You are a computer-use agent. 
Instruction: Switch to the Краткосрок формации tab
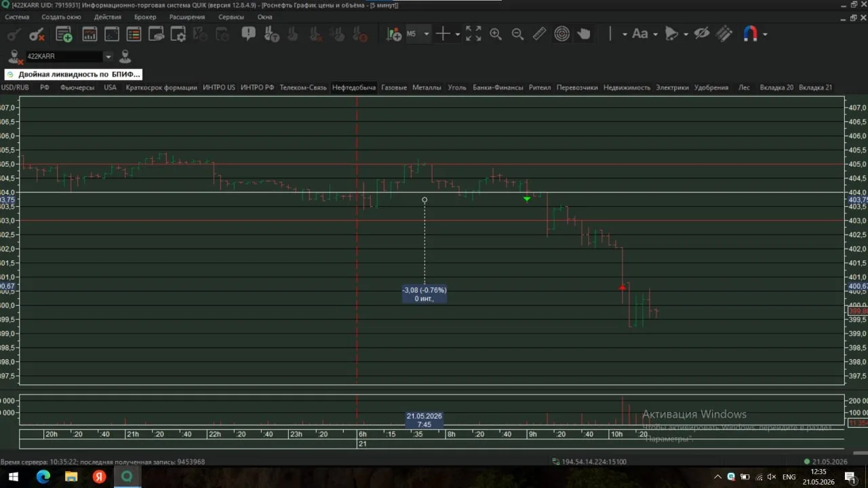161,87
